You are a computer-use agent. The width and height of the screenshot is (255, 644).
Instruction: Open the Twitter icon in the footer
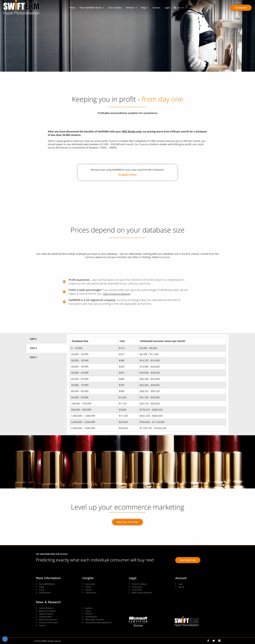pos(214,640)
